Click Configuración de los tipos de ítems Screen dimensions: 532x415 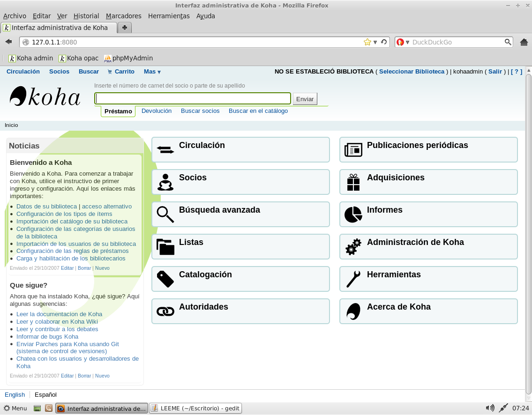tap(64, 214)
